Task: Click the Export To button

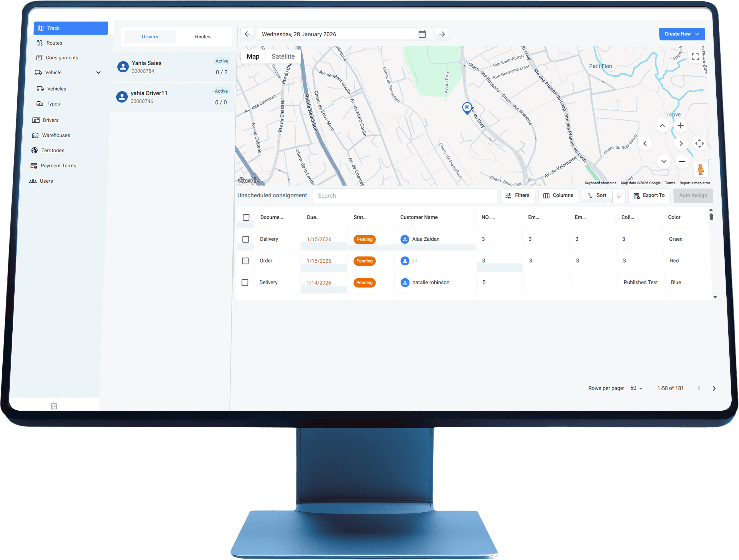Action: tap(649, 195)
